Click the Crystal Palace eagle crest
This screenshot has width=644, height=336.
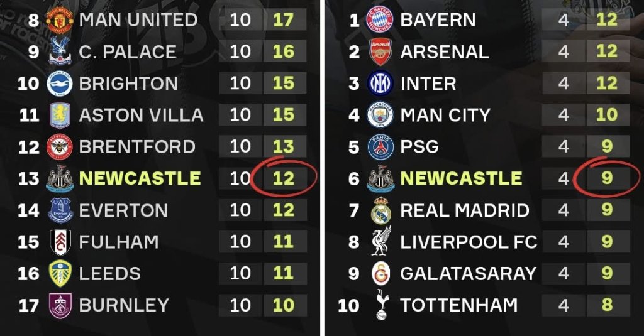pos(60,52)
